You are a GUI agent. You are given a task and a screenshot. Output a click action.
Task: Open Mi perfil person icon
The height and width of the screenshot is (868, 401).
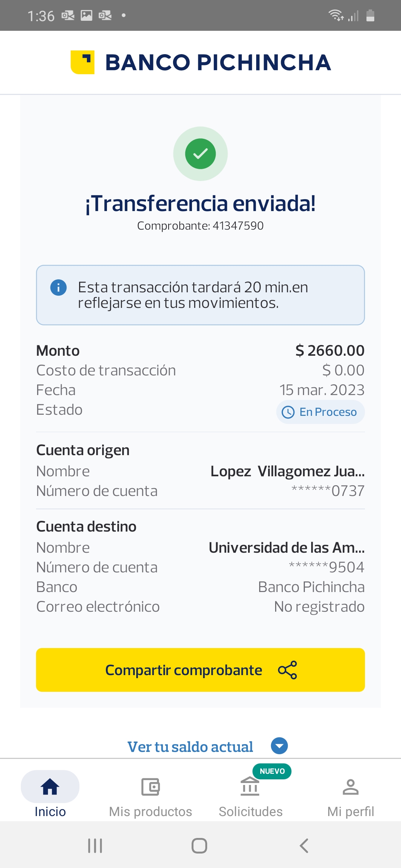[x=351, y=787]
